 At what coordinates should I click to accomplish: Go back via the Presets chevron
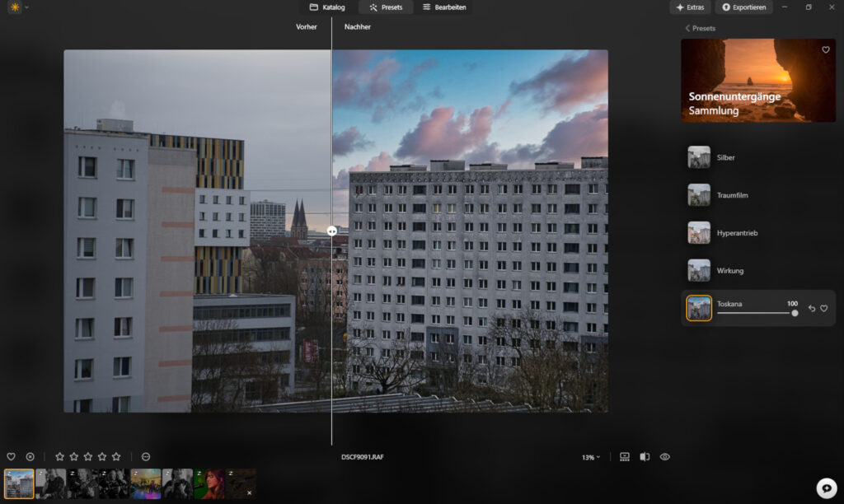(687, 28)
